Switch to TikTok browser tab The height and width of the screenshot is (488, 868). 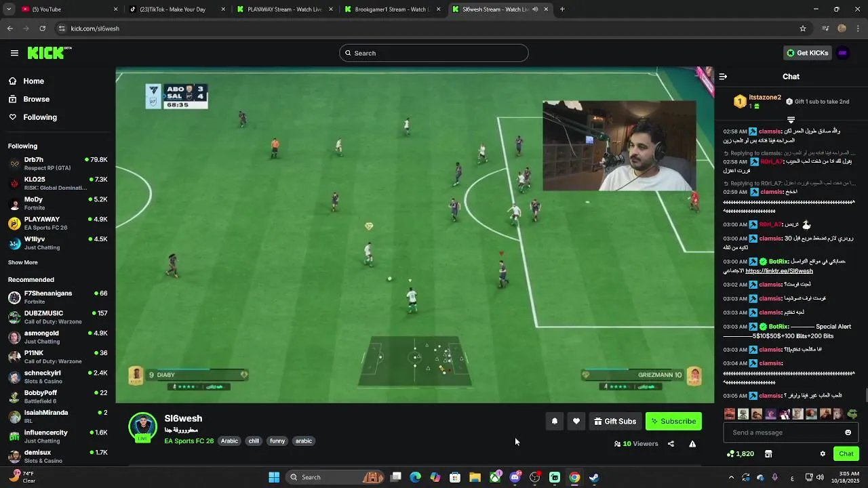click(x=176, y=9)
